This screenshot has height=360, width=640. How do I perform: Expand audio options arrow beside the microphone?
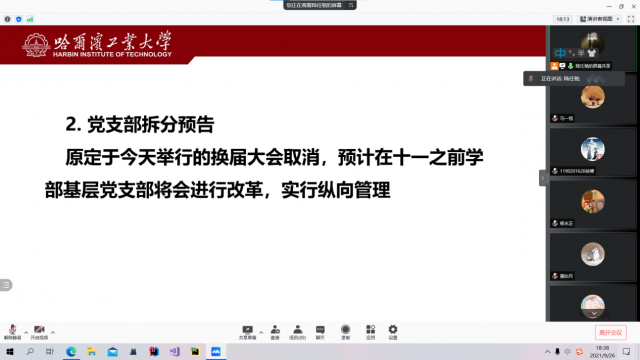pyautogui.click(x=26, y=332)
